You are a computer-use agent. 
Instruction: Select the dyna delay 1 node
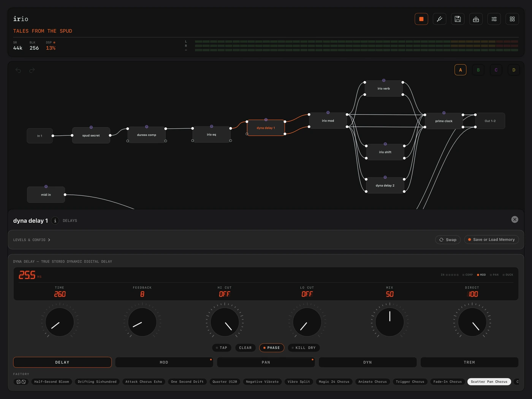266,128
